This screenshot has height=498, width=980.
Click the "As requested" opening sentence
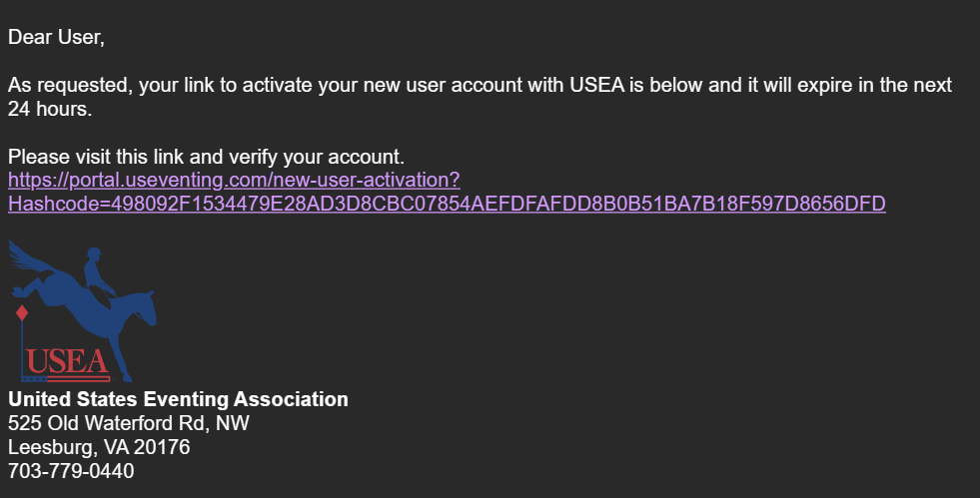tap(70, 85)
